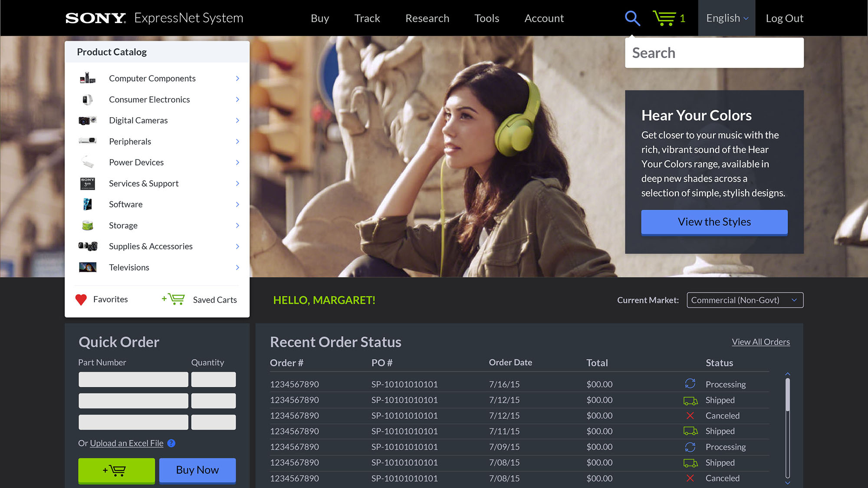Click the order list scrollbar thumb
Viewport: 868px width, 488px height.
(787, 394)
